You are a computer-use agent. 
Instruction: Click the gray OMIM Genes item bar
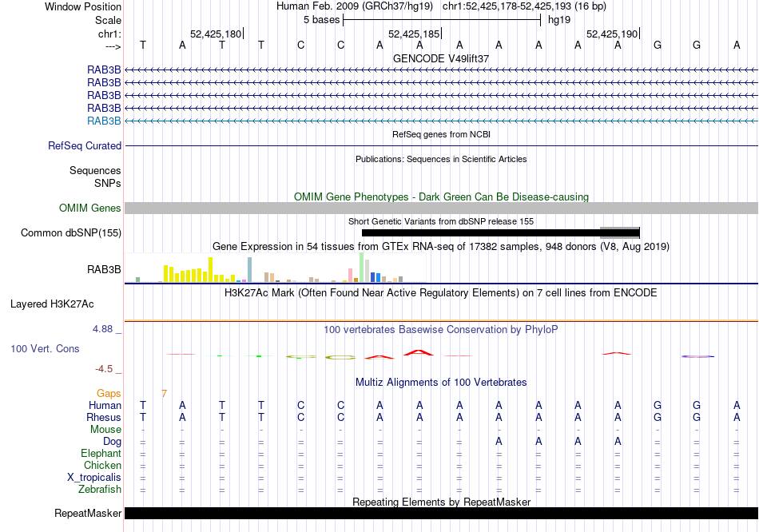pyautogui.click(x=441, y=208)
